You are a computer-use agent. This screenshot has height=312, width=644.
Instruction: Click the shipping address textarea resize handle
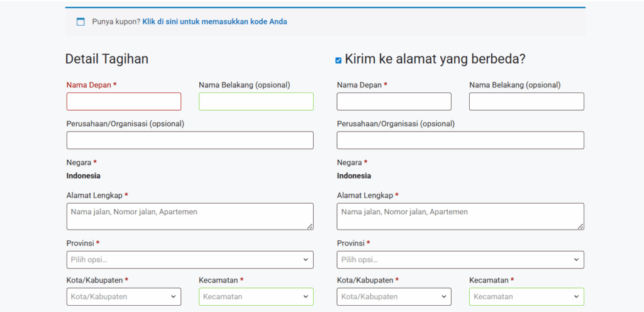(x=580, y=226)
